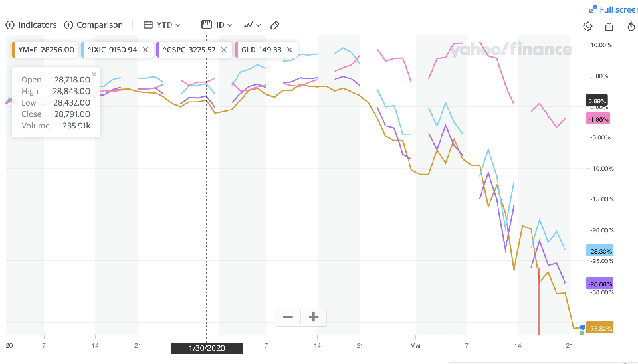This screenshot has height=364, width=638.
Task: Add a Comparison symbol
Action: pyautogui.click(x=94, y=25)
